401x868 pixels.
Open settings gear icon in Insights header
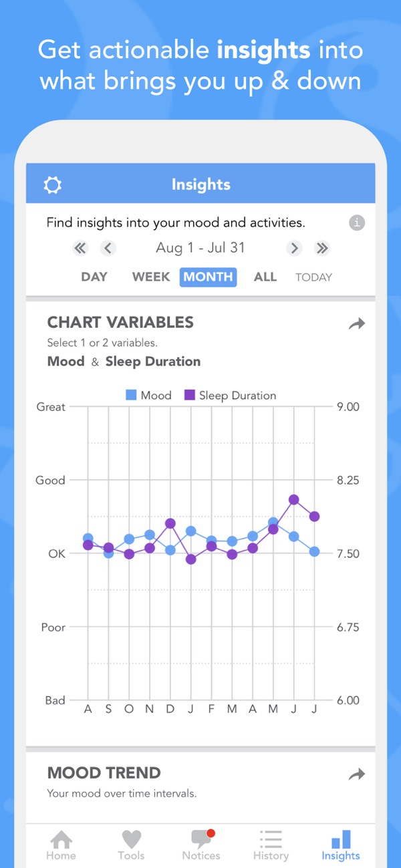coord(52,185)
